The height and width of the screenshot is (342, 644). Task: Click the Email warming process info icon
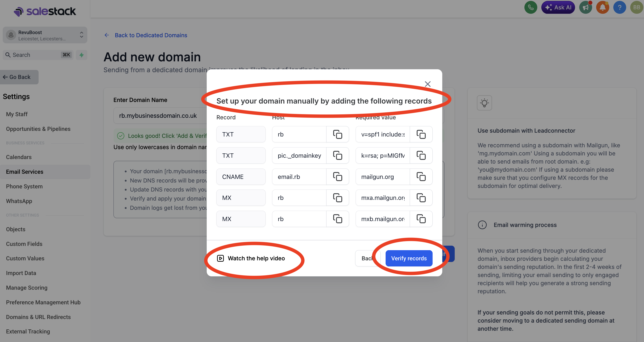[x=482, y=225]
